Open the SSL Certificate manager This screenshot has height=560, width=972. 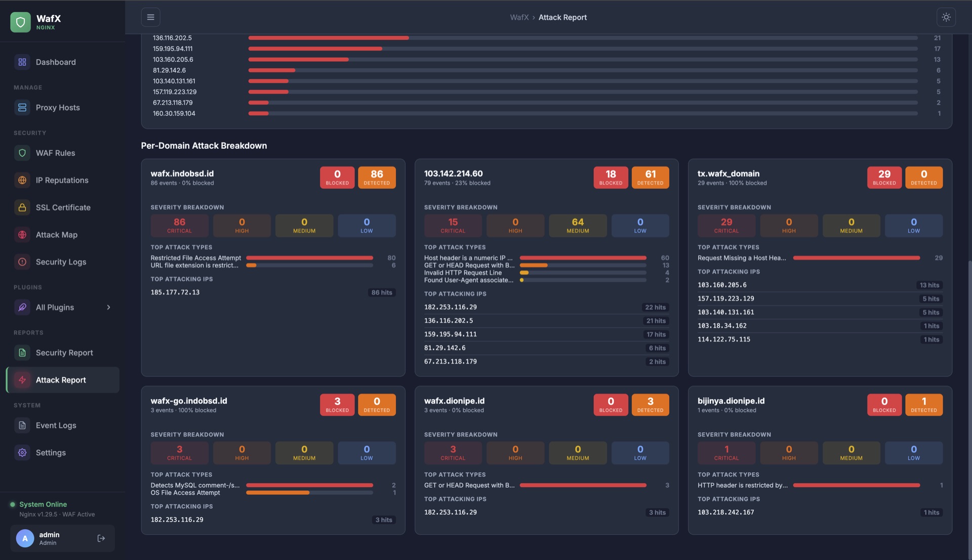pos(63,207)
